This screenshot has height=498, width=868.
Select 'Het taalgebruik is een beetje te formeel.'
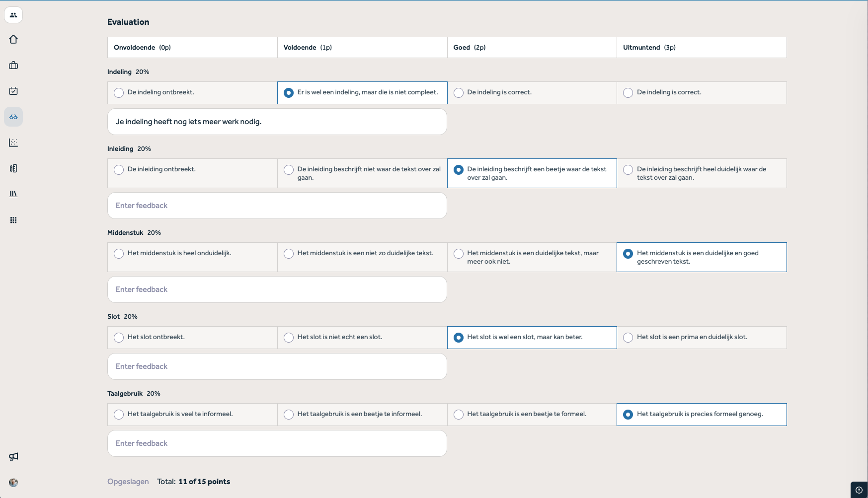[532, 415]
